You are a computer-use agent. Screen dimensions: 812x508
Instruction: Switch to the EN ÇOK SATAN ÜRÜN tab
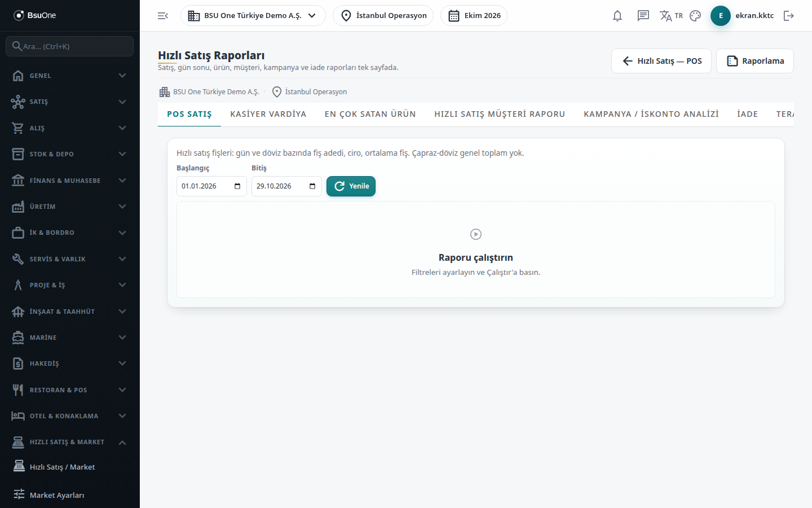370,114
